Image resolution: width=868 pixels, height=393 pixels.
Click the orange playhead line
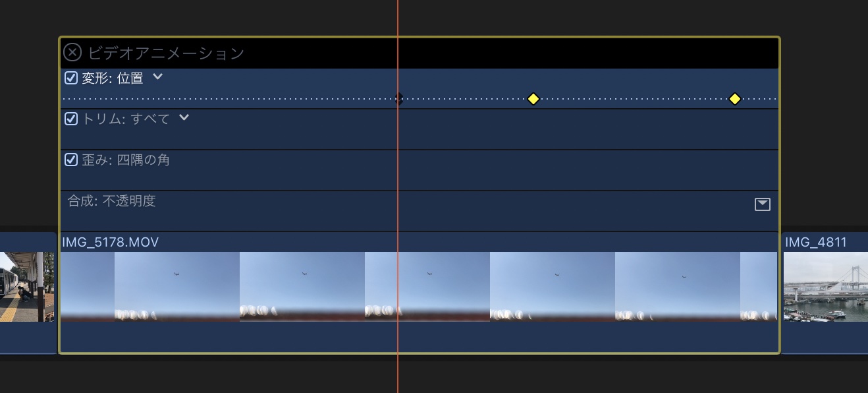tap(398, 198)
